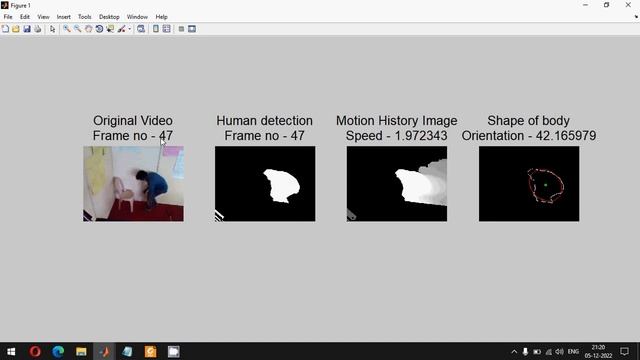Open the clock and calendar flyout

click(598, 351)
